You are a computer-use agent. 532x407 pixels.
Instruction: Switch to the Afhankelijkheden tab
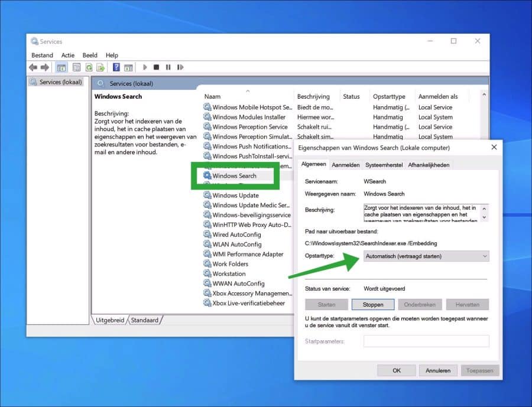(x=429, y=165)
